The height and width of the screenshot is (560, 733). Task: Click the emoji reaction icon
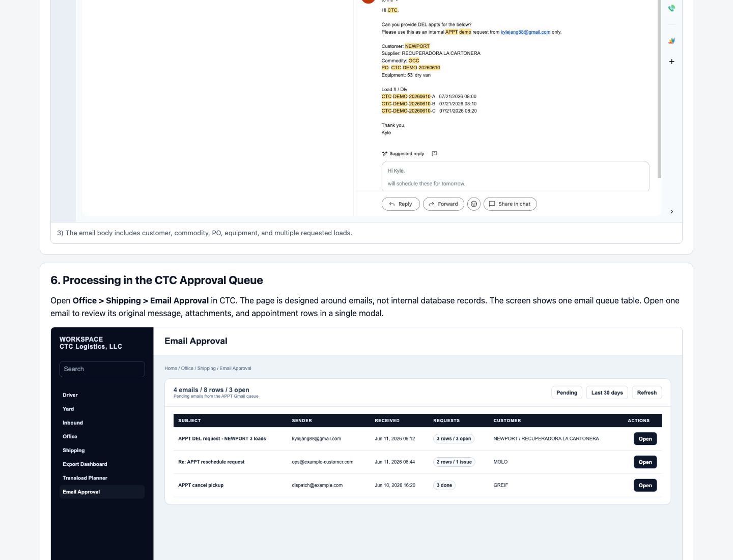pyautogui.click(x=473, y=204)
